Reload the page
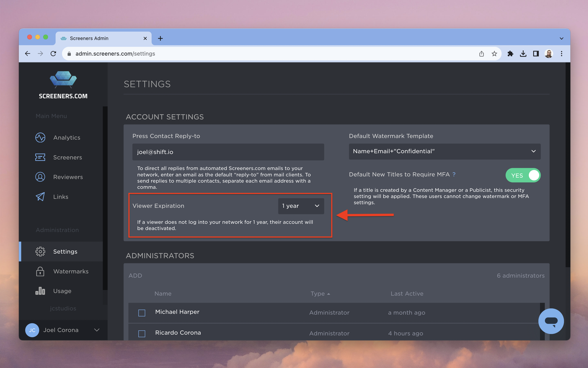This screenshot has width=588, height=368. pyautogui.click(x=53, y=54)
